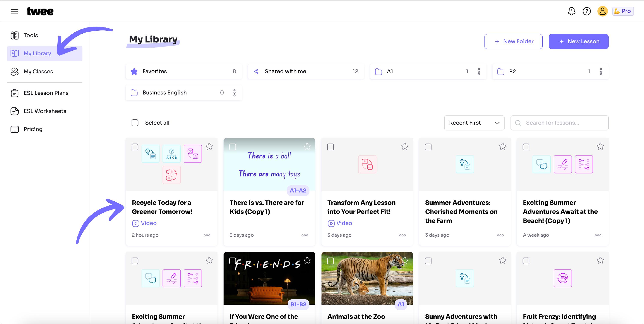Click the ABCD quiz icon on Recycle Today
Screen dimensions: 644x324
tap(172, 154)
